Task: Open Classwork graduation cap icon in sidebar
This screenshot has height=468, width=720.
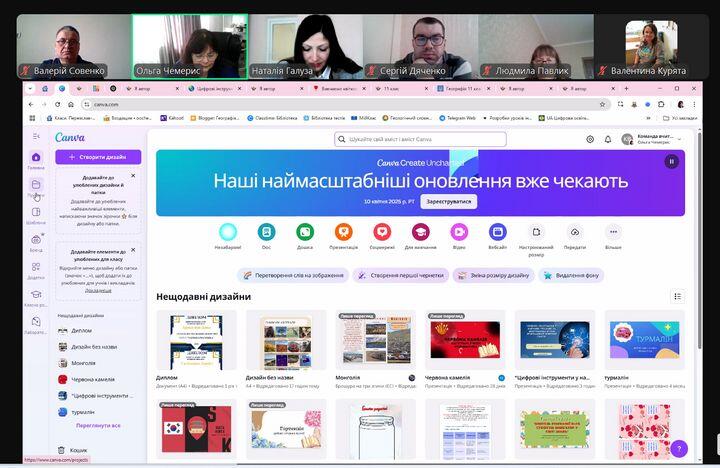Action: click(36, 294)
